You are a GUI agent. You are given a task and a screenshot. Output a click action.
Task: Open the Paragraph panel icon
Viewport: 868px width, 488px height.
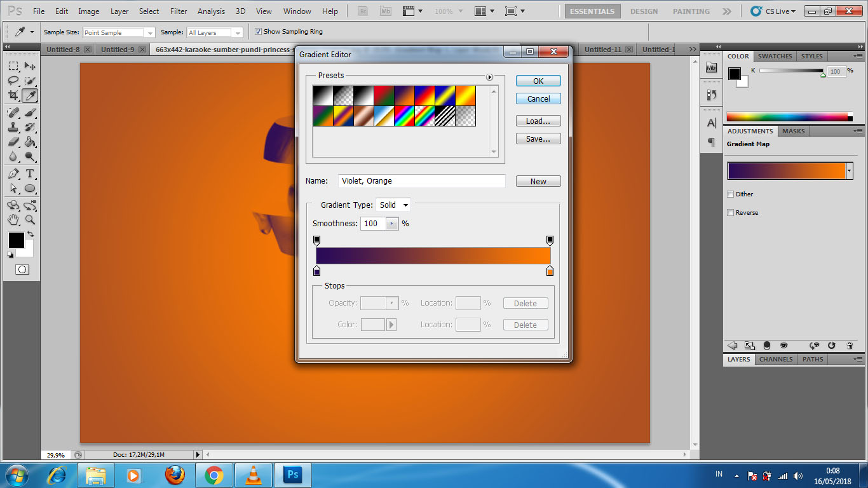pos(712,142)
